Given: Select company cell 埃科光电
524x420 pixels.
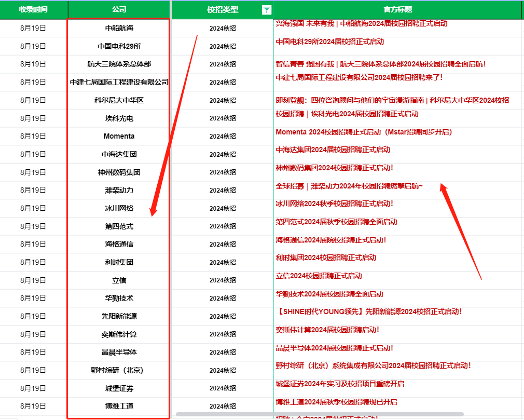Looking at the screenshot, I should coord(119,118).
